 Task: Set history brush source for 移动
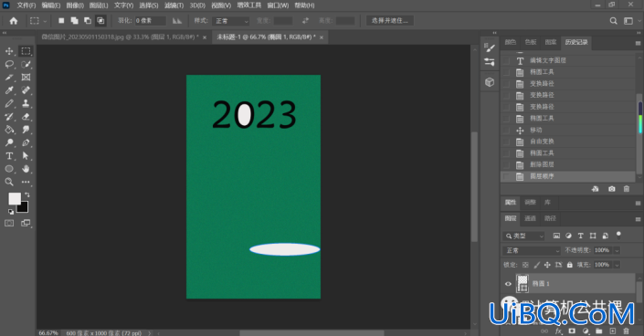(x=506, y=131)
